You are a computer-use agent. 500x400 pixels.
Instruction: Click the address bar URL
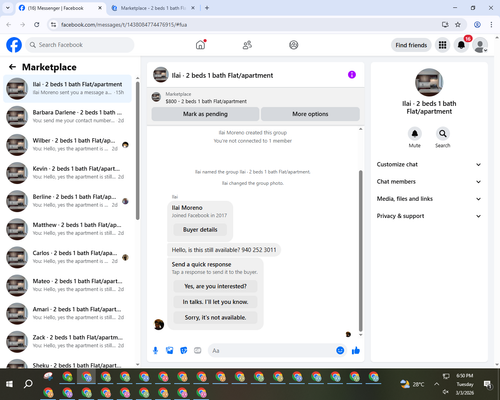point(124,25)
